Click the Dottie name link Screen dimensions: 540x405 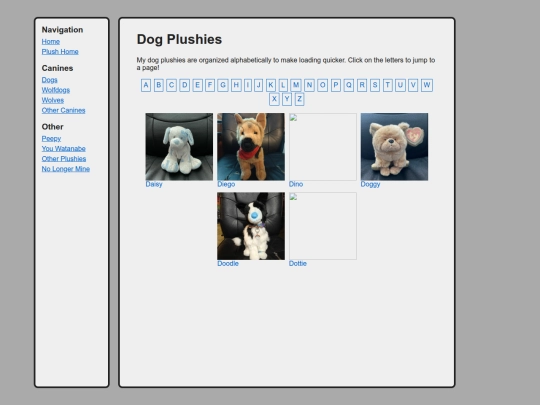click(298, 263)
